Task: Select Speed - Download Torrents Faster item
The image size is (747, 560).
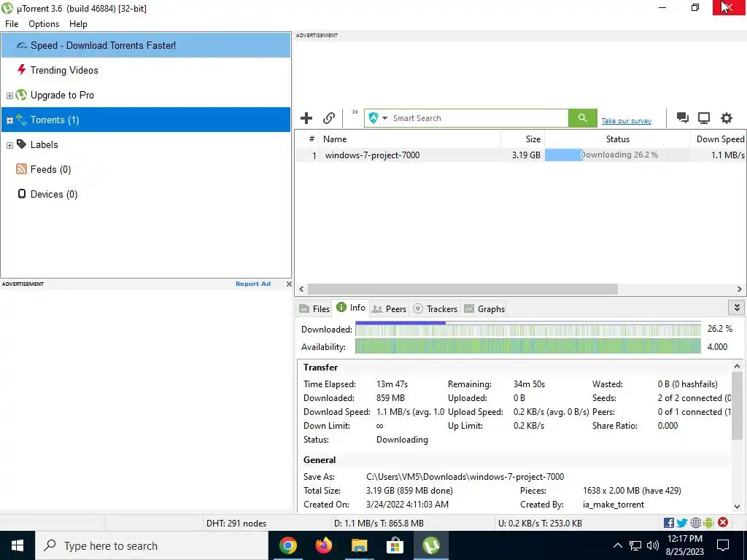Action: 146,45
